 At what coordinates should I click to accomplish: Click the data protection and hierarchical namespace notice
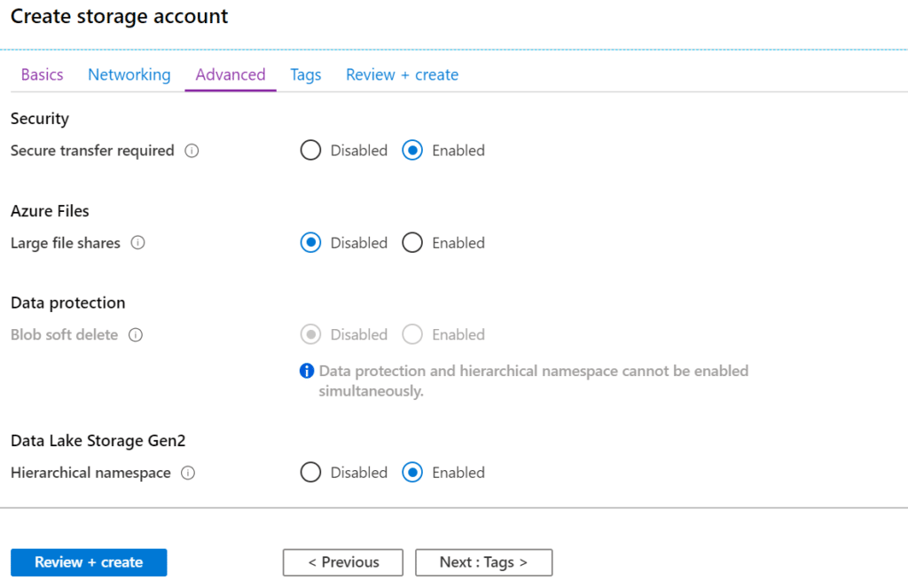tap(533, 380)
